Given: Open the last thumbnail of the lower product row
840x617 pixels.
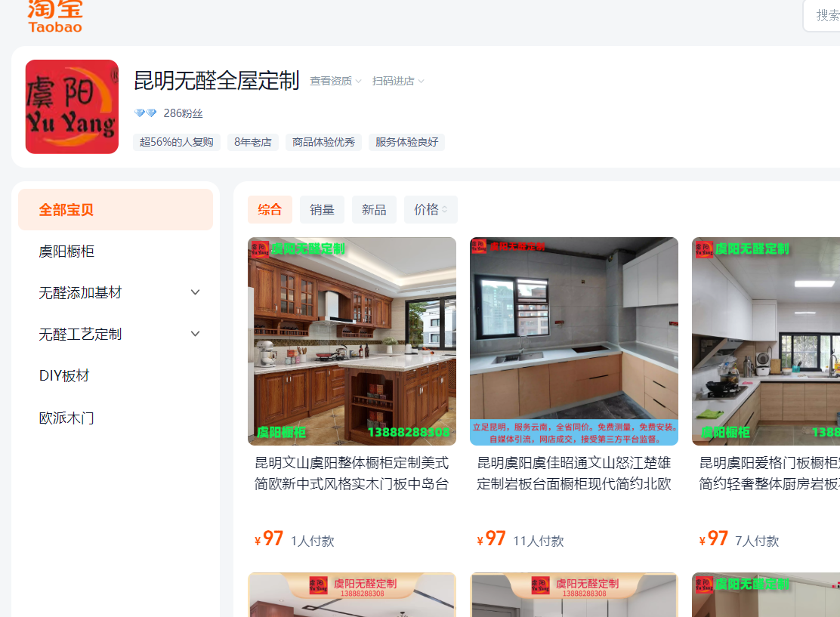Looking at the screenshot, I should [x=766, y=595].
